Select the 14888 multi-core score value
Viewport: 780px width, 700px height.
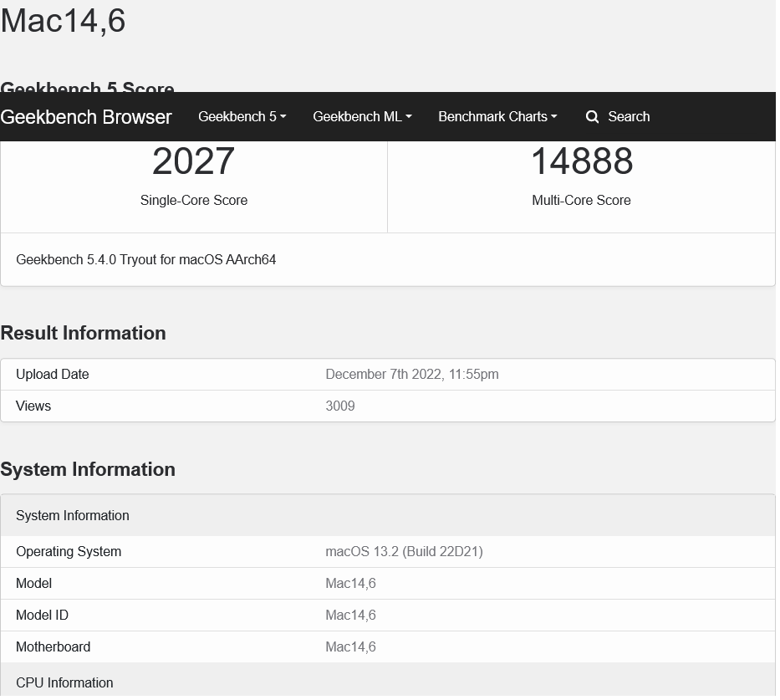pyautogui.click(x=582, y=161)
